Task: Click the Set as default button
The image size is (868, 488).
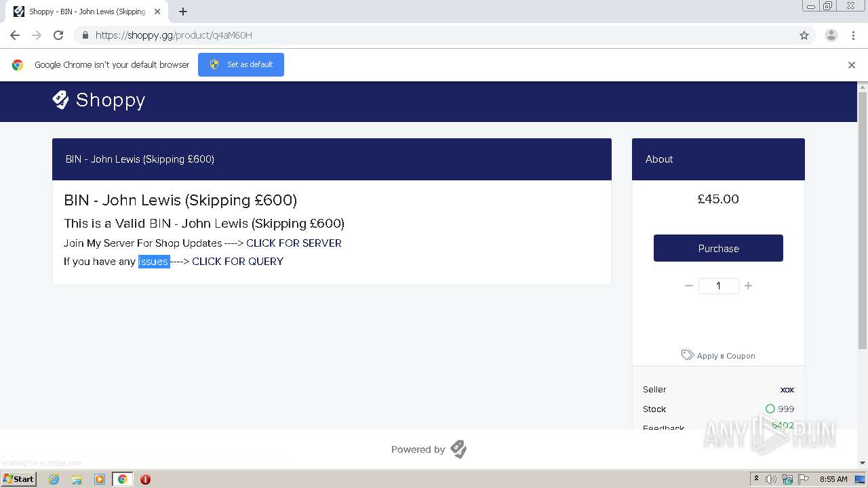Action: coord(241,64)
